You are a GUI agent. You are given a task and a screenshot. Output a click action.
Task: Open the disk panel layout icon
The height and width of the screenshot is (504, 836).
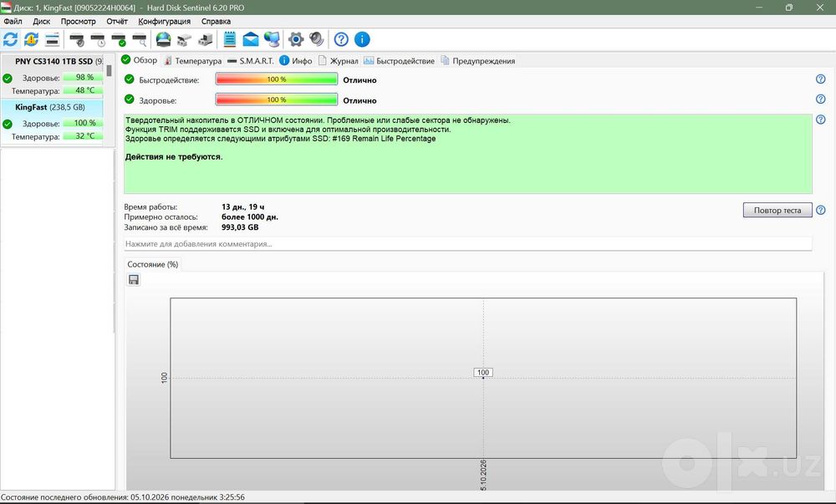[x=52, y=39]
